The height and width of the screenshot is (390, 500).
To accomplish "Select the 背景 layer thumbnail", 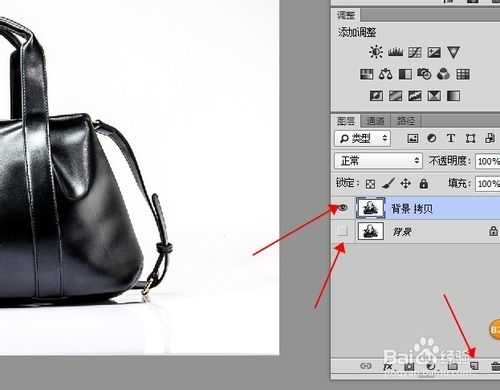I will click(x=371, y=231).
